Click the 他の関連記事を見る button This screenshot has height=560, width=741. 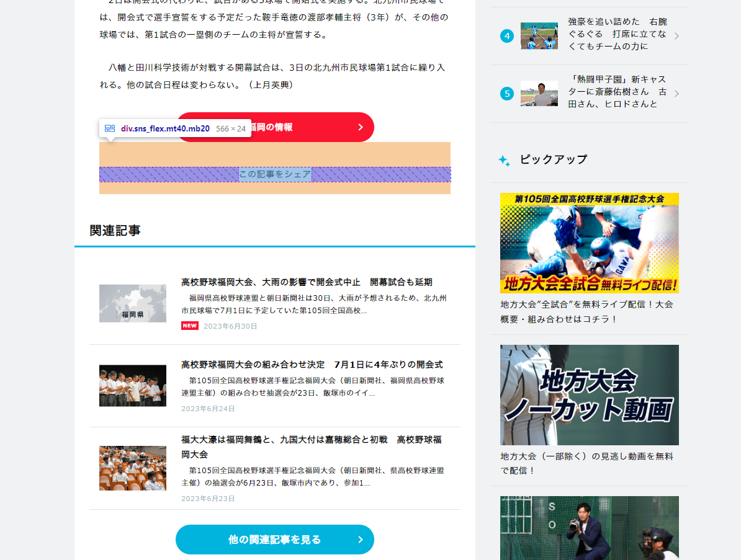click(x=274, y=540)
